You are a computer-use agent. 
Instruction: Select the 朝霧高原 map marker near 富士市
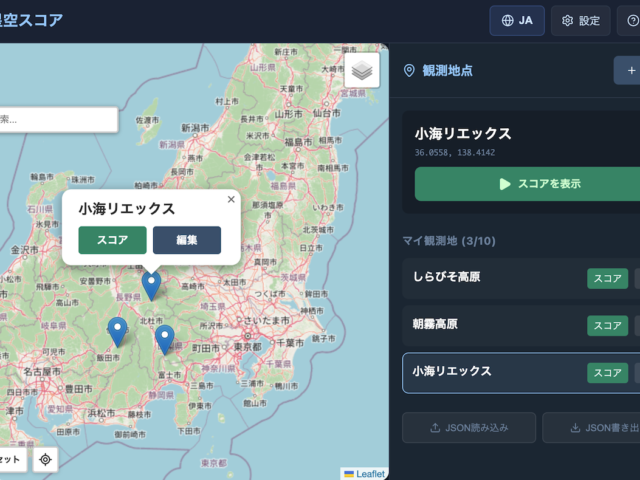click(165, 339)
